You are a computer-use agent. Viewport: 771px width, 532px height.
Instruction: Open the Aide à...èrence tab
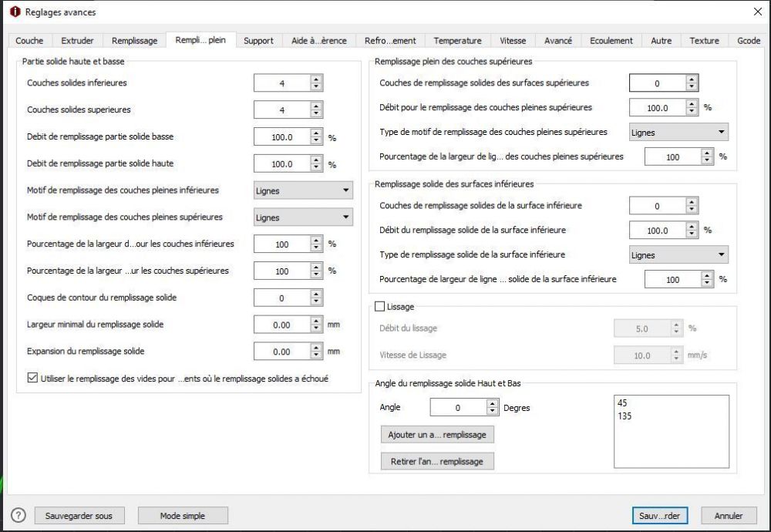click(319, 40)
